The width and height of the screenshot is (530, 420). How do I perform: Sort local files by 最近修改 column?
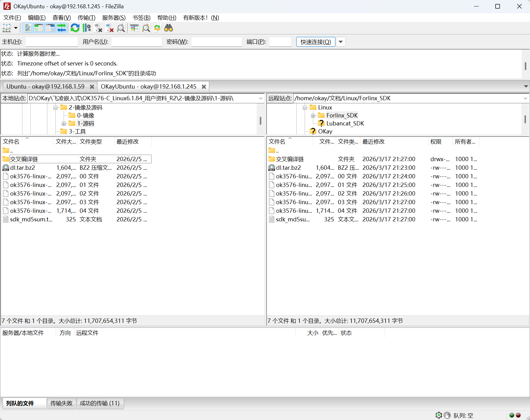pos(133,142)
